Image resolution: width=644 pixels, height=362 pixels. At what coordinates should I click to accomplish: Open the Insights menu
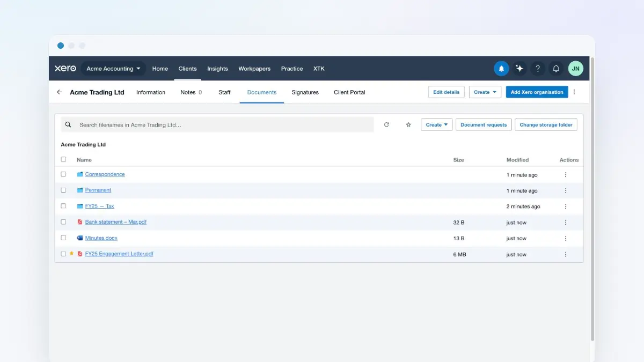tap(217, 69)
